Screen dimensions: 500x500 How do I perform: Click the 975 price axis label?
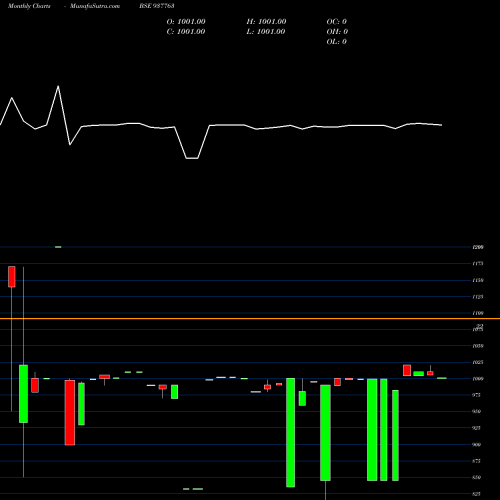[477, 395]
